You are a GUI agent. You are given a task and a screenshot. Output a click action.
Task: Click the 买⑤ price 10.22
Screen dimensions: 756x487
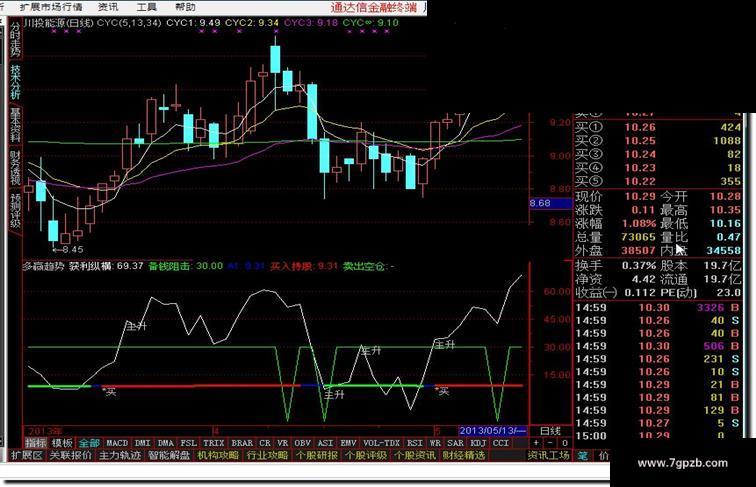coord(640,181)
